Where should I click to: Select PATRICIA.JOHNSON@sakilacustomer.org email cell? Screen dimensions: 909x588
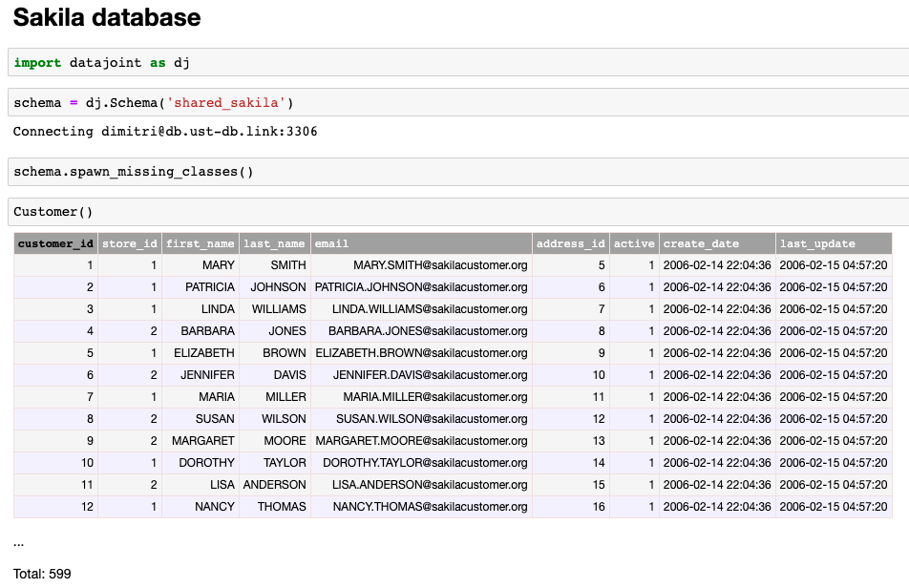tap(421, 287)
